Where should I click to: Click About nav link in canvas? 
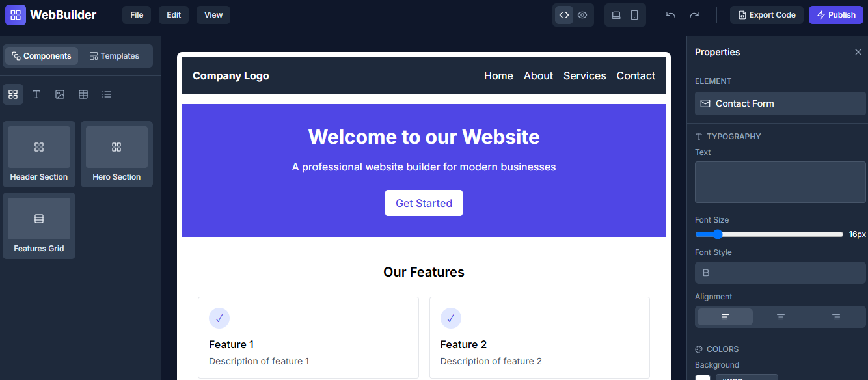pos(538,75)
